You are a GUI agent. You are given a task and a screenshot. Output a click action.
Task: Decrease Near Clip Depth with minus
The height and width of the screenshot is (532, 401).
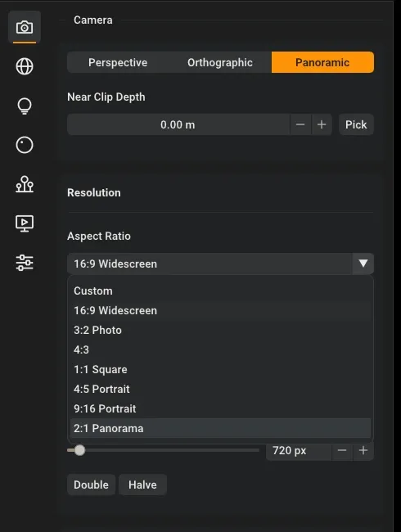pyautogui.click(x=300, y=124)
